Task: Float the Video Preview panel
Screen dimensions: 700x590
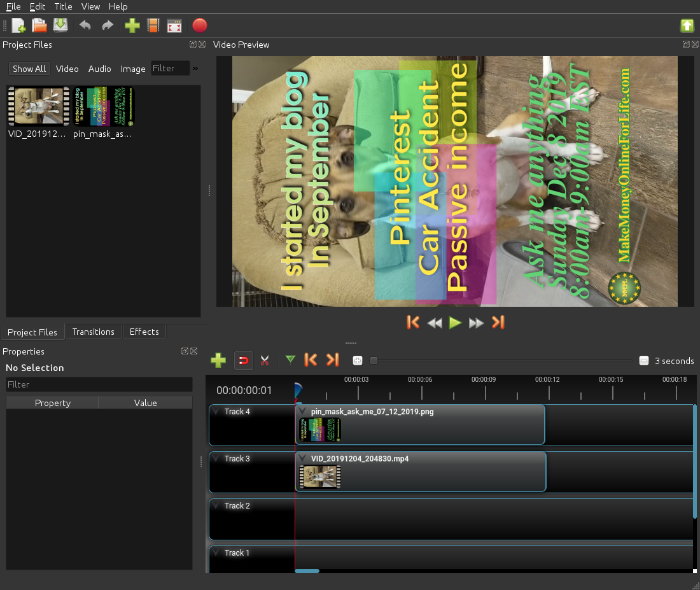Action: [x=686, y=44]
